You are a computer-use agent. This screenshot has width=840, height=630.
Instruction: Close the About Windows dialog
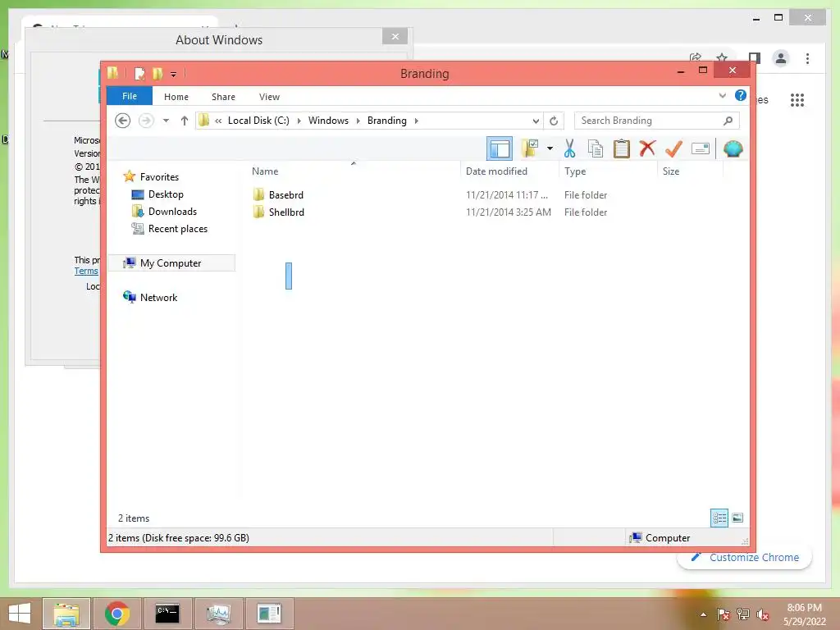pyautogui.click(x=395, y=36)
